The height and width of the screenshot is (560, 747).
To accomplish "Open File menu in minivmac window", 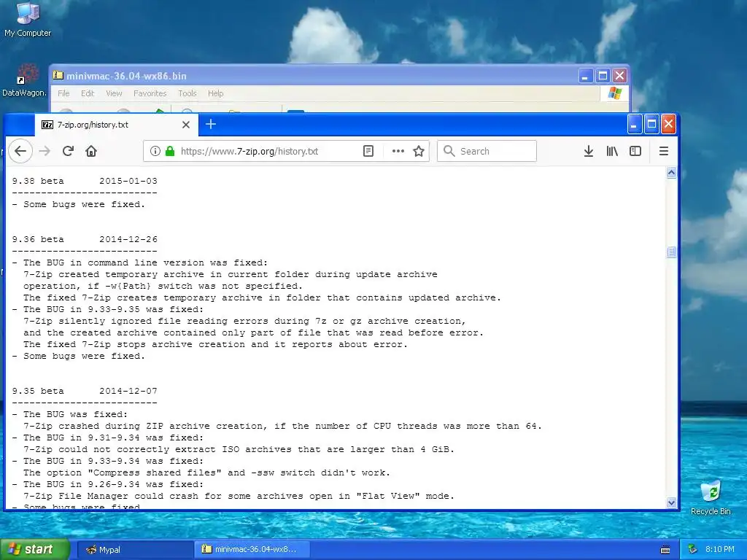I will point(63,93).
